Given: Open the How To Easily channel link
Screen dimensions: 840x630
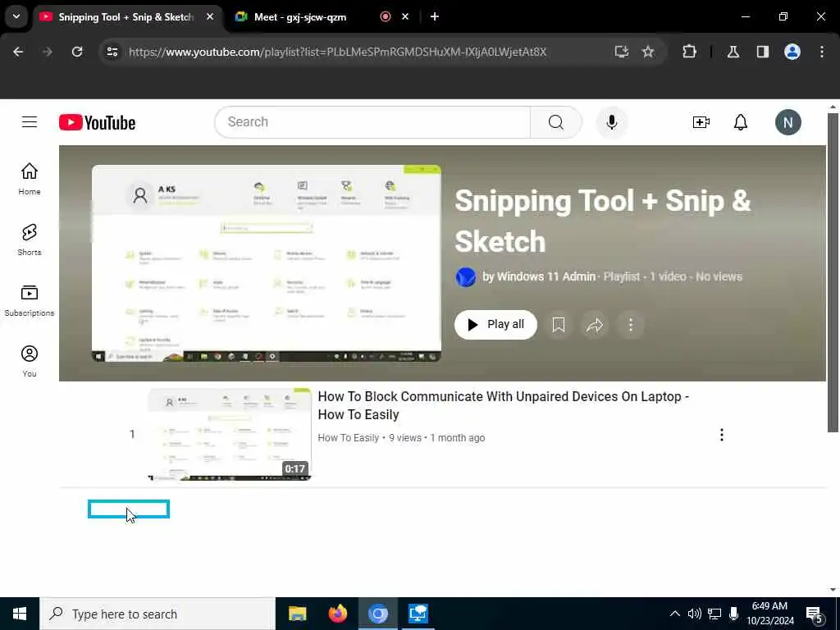Looking at the screenshot, I should point(348,438).
